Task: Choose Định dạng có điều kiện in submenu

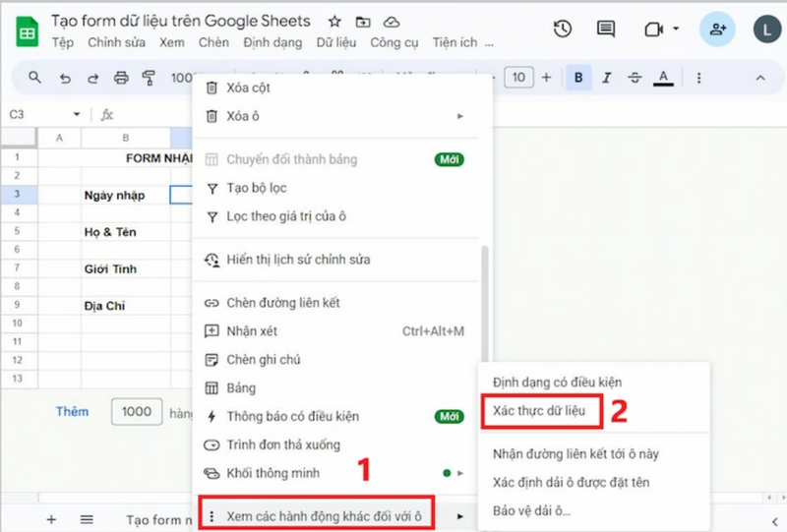Action: point(593,383)
